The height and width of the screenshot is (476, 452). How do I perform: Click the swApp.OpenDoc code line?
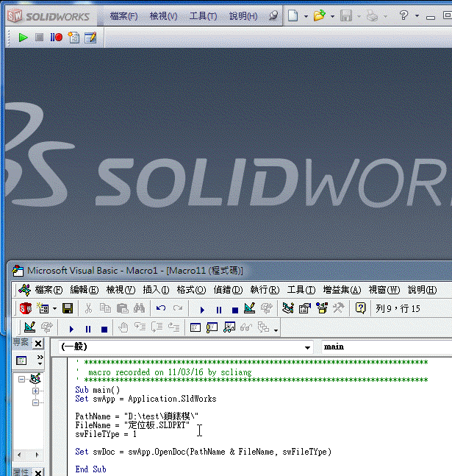[204, 452]
